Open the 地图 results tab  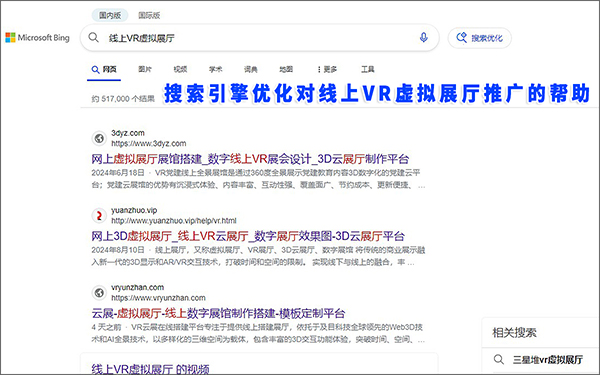coord(286,69)
